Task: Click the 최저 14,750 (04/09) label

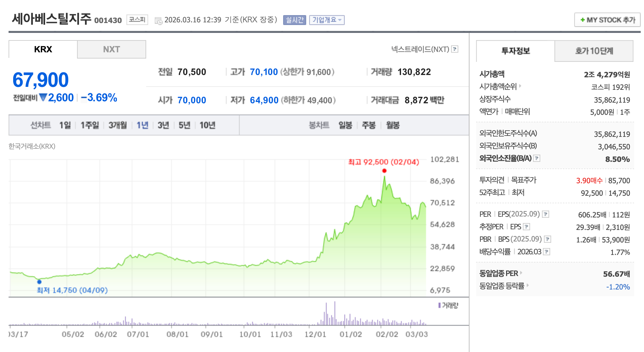Action: pos(72,290)
